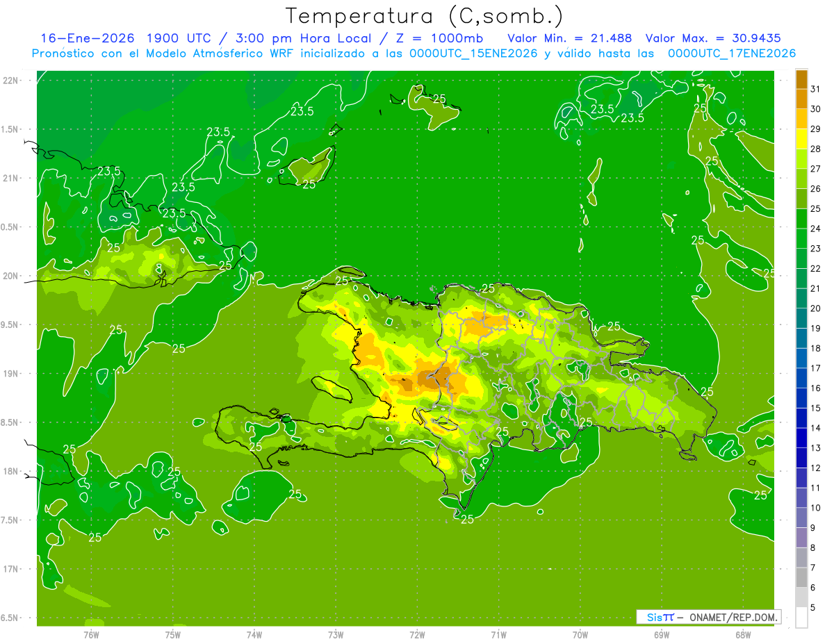Click the latitude axis label "19N"

coord(11,374)
